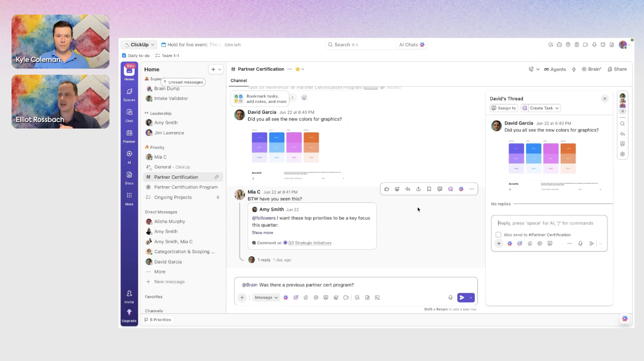Viewport: 644px width, 361px height.
Task: Open Home in the purple sidebar
Action: coord(129,73)
